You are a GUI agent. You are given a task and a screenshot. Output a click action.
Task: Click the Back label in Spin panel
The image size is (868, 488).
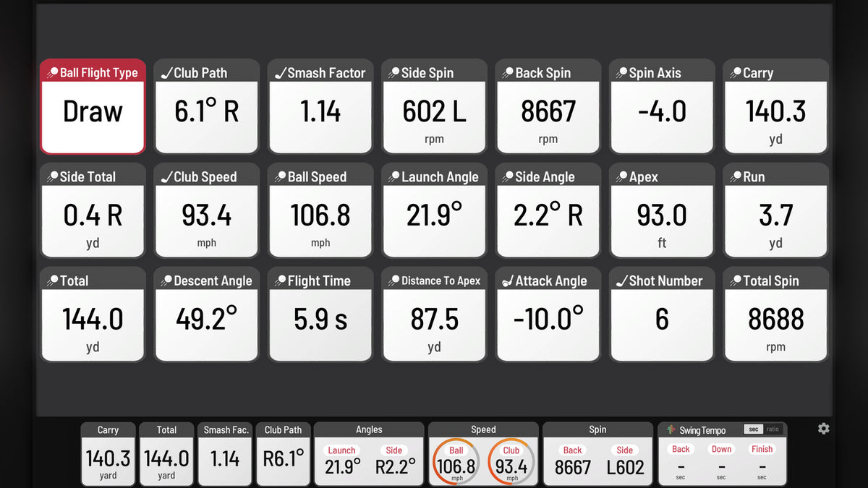click(573, 450)
